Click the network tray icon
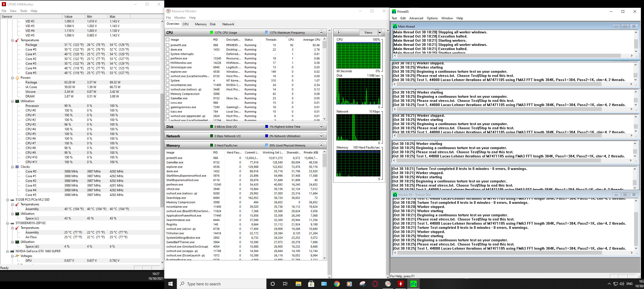The image size is (644, 289). point(615,284)
